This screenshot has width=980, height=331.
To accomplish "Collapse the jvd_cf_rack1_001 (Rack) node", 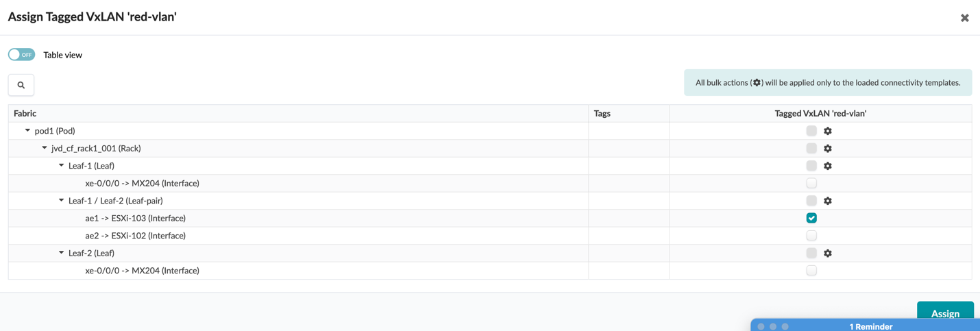I will (45, 148).
